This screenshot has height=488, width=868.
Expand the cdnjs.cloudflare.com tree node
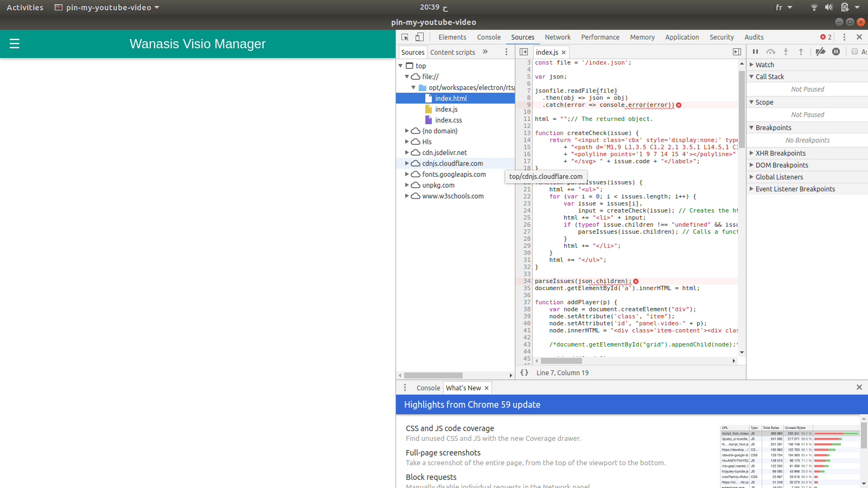click(x=407, y=163)
